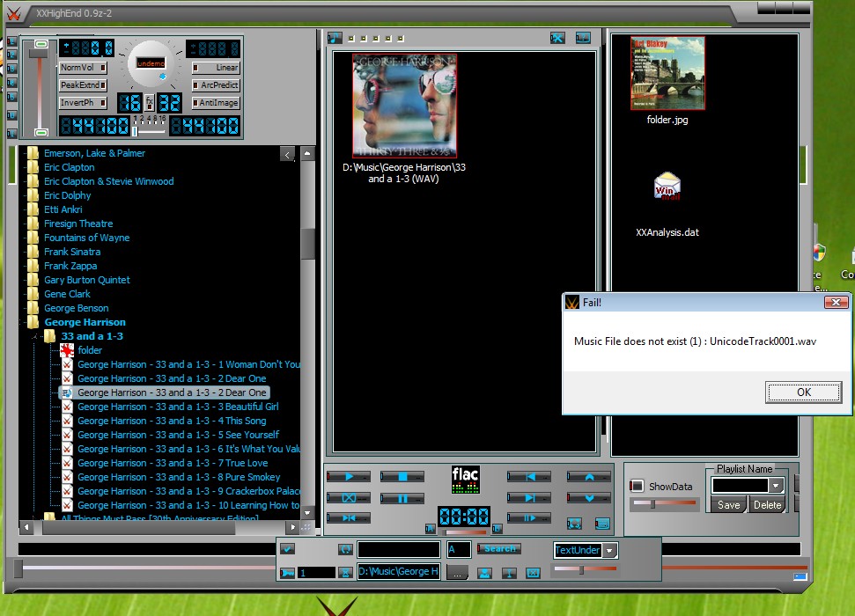
Task: Toggle the NormVol option
Action: pos(83,68)
